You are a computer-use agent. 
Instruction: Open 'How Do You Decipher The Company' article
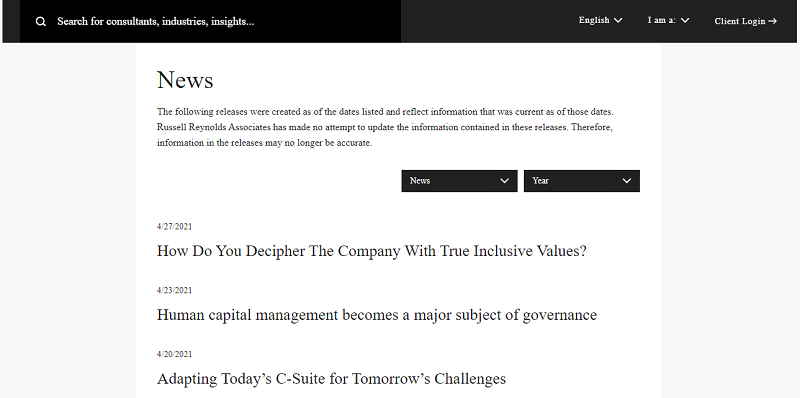[x=371, y=251]
